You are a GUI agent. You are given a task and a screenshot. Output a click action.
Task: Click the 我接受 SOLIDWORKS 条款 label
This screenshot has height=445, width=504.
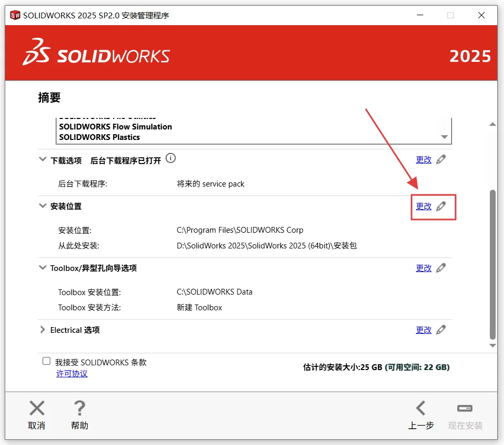tap(101, 362)
